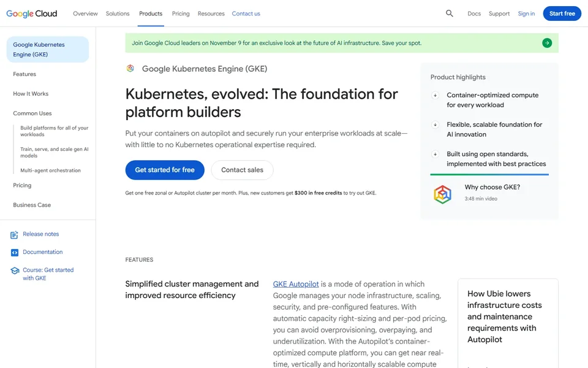Viewport: 588px width, 368px height.
Task: Play the Why choose GKE video thumbnail
Action: coord(442,194)
